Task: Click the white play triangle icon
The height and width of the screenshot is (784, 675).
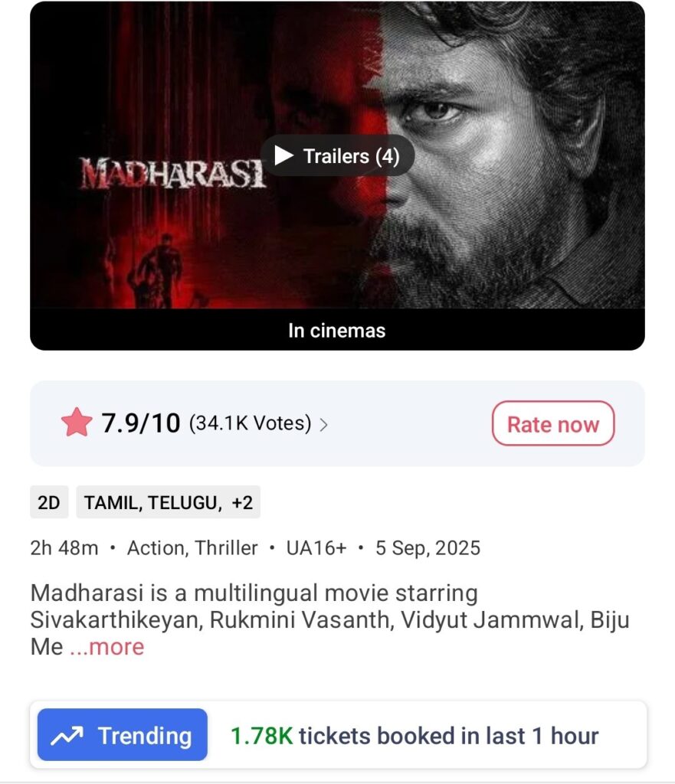Action: [283, 155]
